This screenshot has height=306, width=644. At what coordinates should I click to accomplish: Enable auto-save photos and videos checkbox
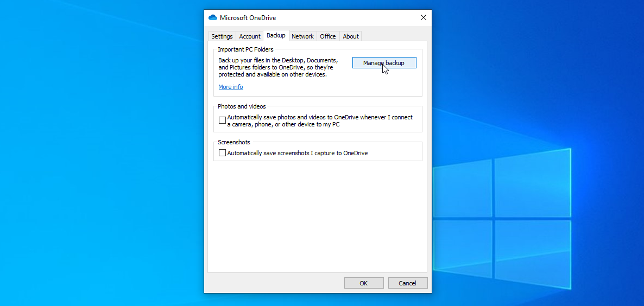(x=222, y=120)
